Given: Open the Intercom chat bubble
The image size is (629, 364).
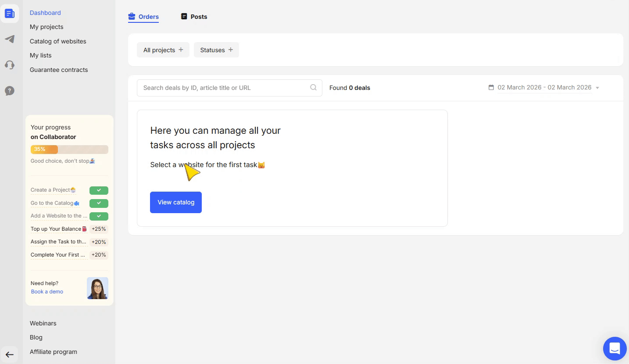Looking at the screenshot, I should (615, 348).
